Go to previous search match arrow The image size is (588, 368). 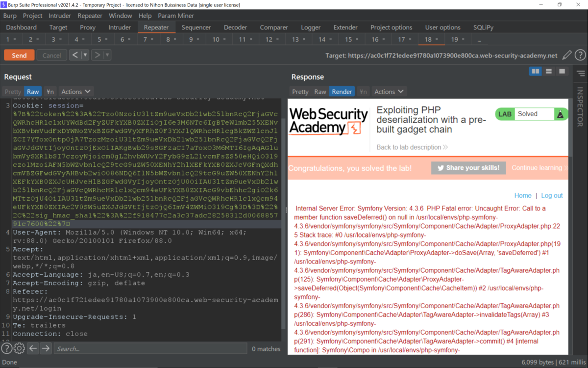tap(33, 349)
